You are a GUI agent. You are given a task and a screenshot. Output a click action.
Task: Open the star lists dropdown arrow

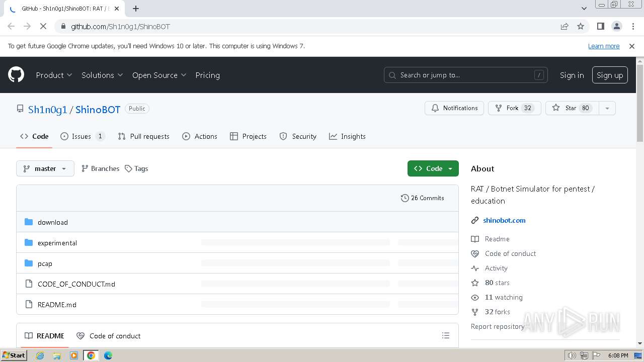tap(607, 108)
